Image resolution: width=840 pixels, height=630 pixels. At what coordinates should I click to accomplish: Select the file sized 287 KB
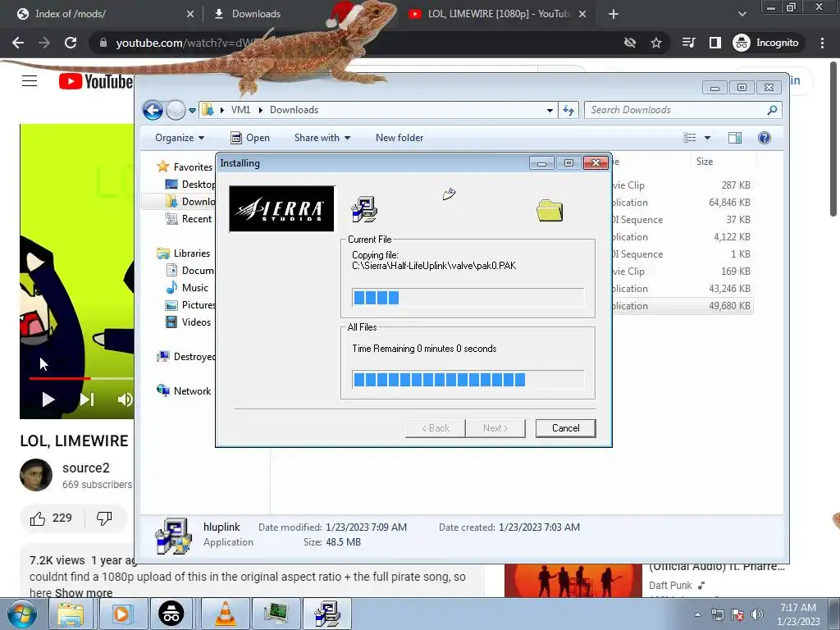pyautogui.click(x=682, y=185)
